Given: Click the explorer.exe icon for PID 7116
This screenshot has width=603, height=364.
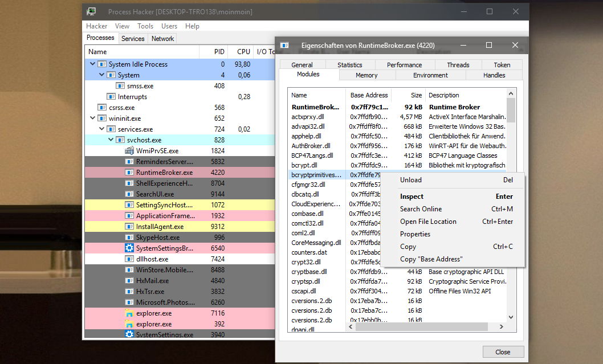Looking at the screenshot, I should tap(129, 313).
